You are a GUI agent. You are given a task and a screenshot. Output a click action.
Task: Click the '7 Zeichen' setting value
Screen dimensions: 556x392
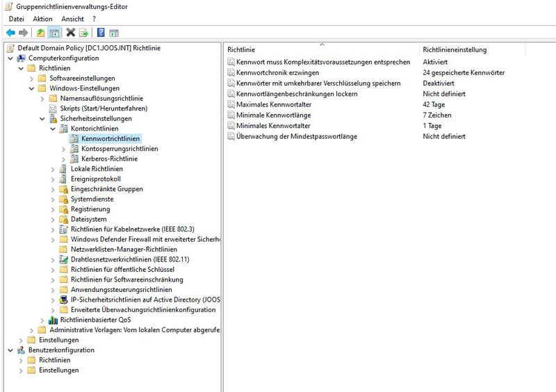[x=437, y=115]
